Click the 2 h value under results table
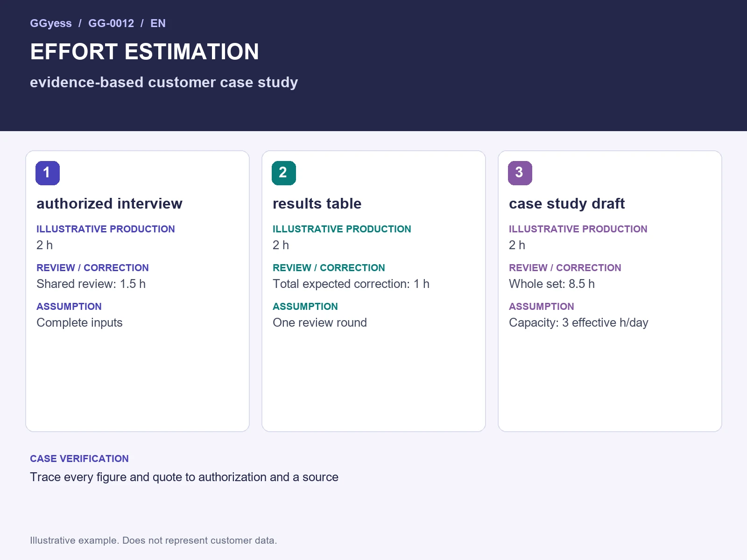The width and height of the screenshot is (747, 560). tap(281, 245)
